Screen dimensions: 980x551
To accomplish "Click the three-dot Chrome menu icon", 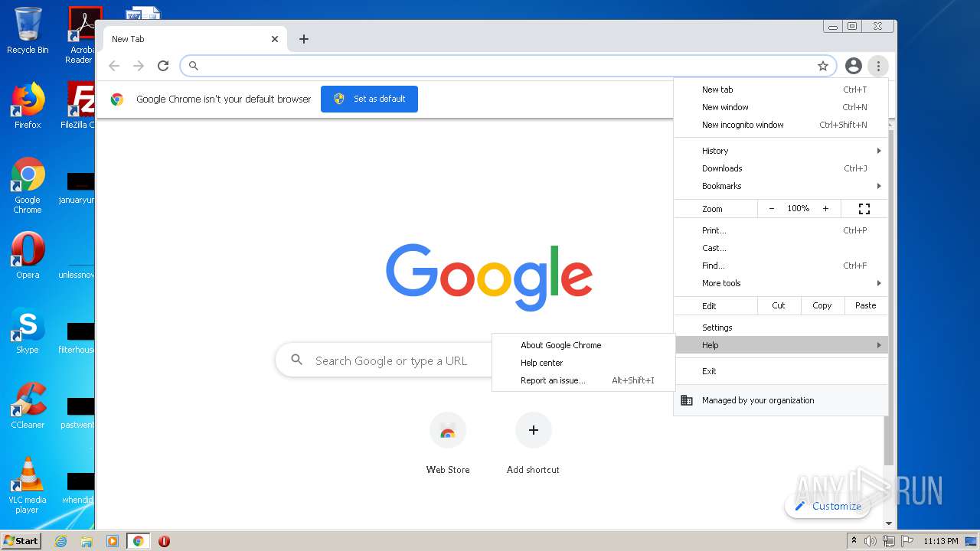I will pyautogui.click(x=878, y=66).
